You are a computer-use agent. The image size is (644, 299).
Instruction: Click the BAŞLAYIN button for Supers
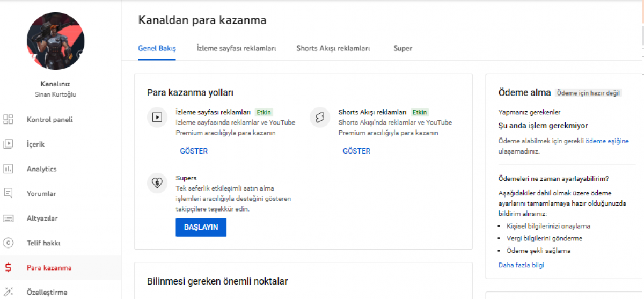(201, 227)
